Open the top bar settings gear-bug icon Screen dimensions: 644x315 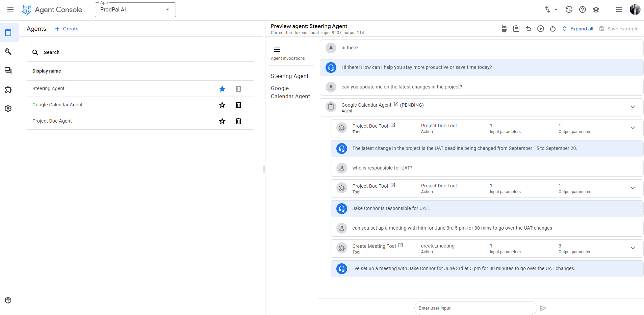596,9
